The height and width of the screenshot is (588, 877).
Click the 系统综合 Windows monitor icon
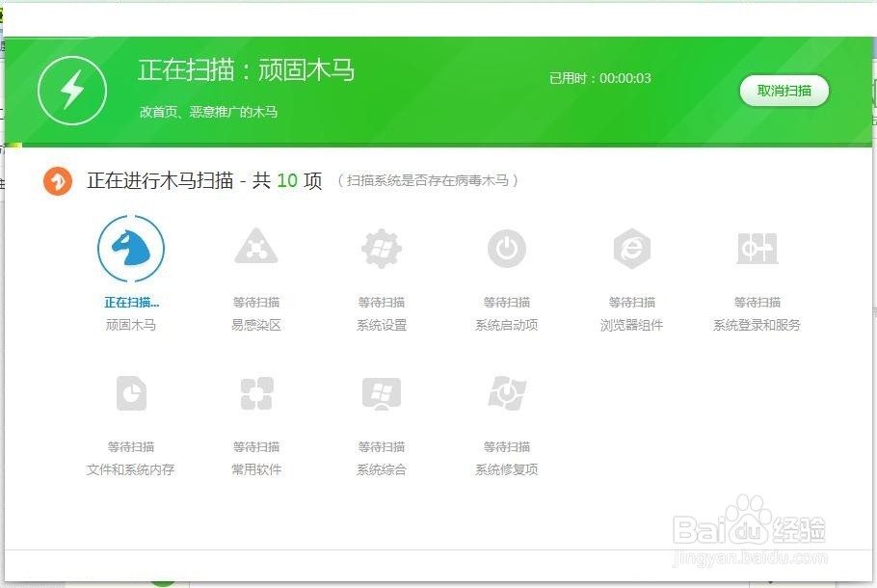(382, 394)
